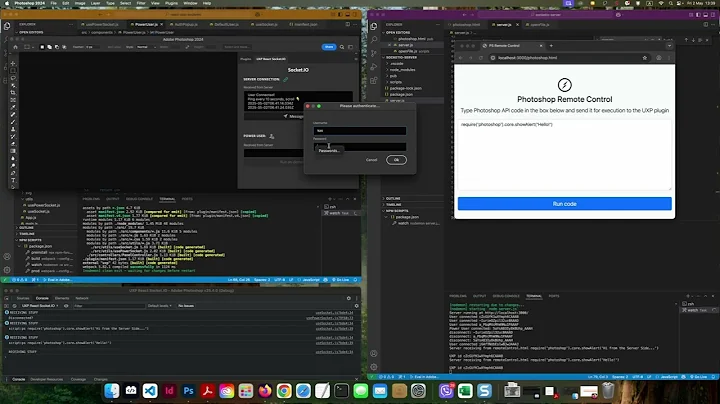The image size is (720, 404).
Task: Switch to TERMINAL tab in left VS Code panel
Action: (167, 199)
